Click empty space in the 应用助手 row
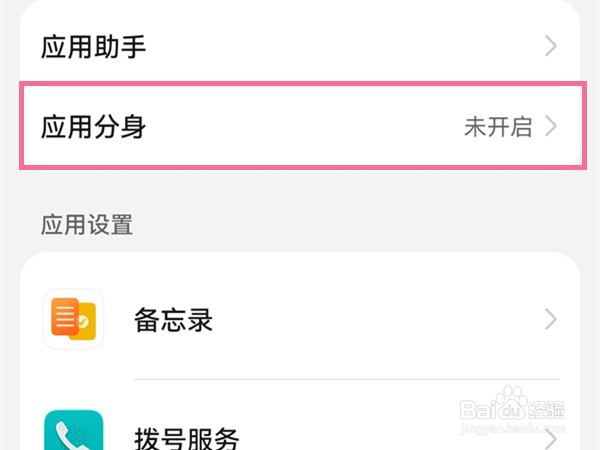Image resolution: width=600 pixels, height=450 pixels. (x=330, y=46)
